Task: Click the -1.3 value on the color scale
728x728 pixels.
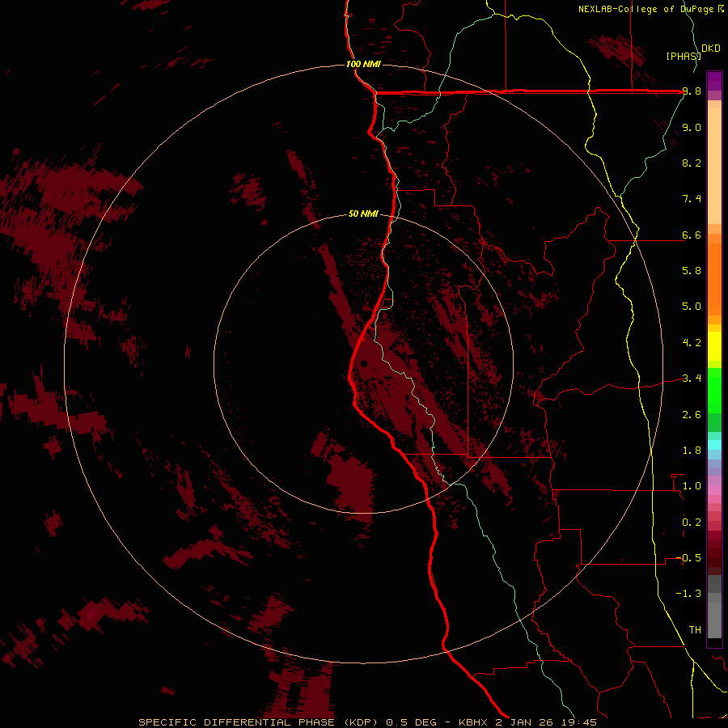Action: [688, 594]
